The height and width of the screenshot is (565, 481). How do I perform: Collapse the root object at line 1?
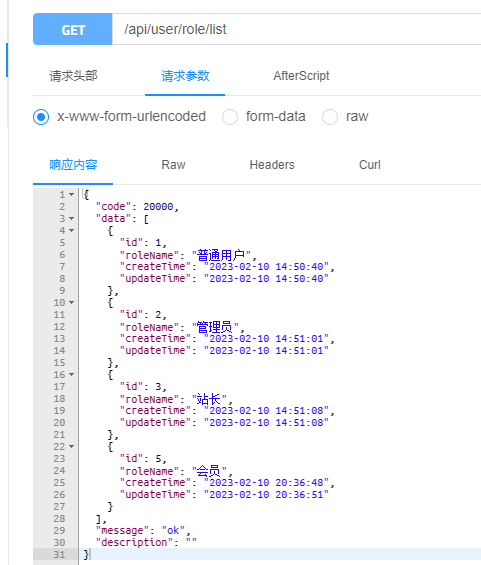click(x=71, y=195)
